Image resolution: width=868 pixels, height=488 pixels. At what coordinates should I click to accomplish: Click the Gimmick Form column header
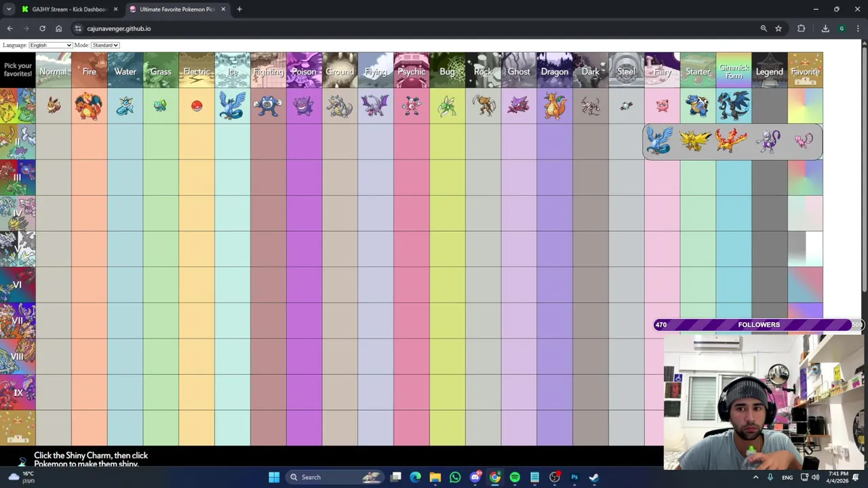(734, 70)
